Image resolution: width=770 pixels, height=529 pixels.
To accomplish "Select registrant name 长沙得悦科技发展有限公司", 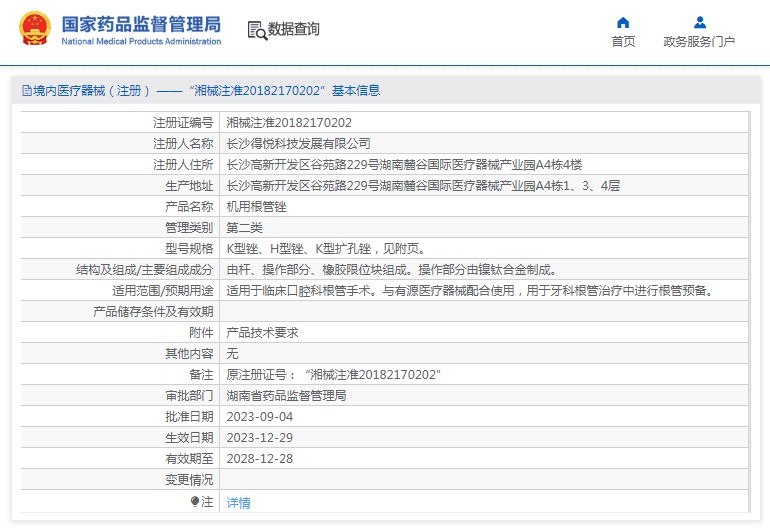I will 298,143.
